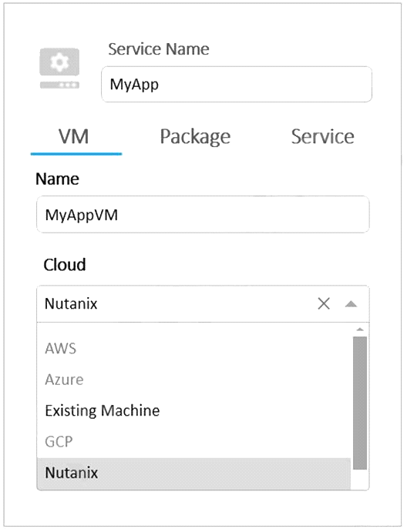407x532 pixels.
Task: Click the cloud list scrollbar thumb
Action: tap(360, 403)
